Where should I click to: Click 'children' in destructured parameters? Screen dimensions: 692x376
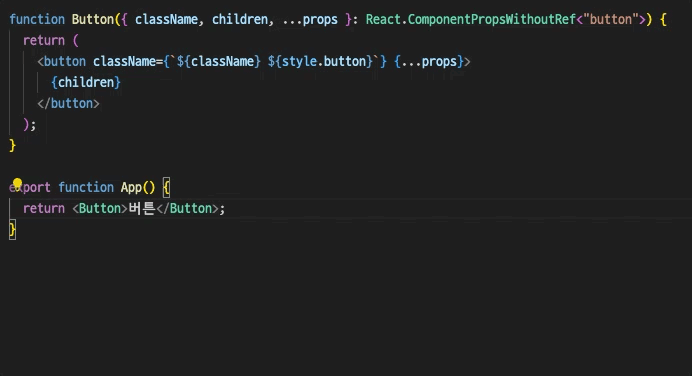click(240, 19)
